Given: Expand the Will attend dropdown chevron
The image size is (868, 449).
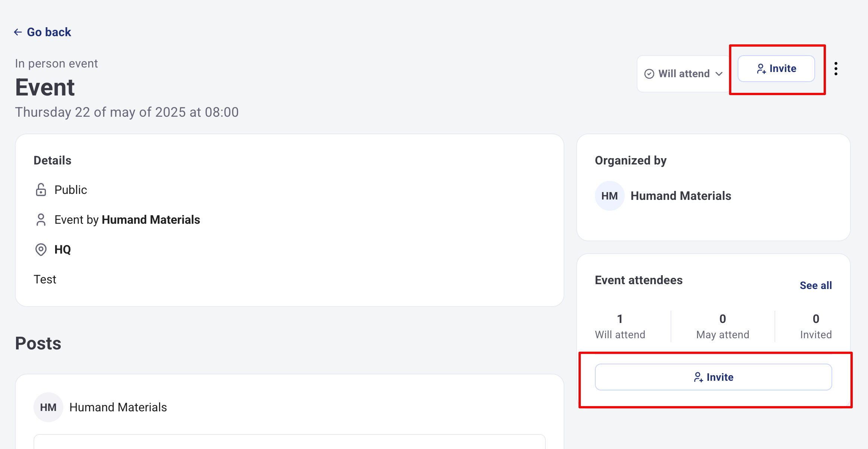Looking at the screenshot, I should [719, 74].
